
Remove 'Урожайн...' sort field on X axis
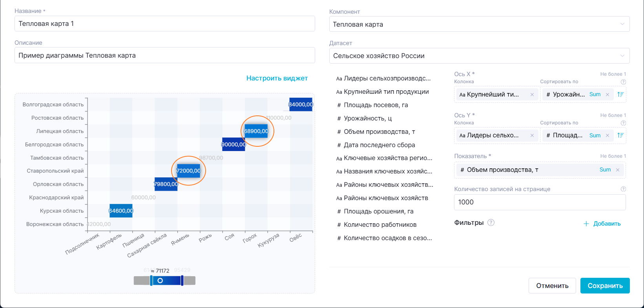pos(607,95)
